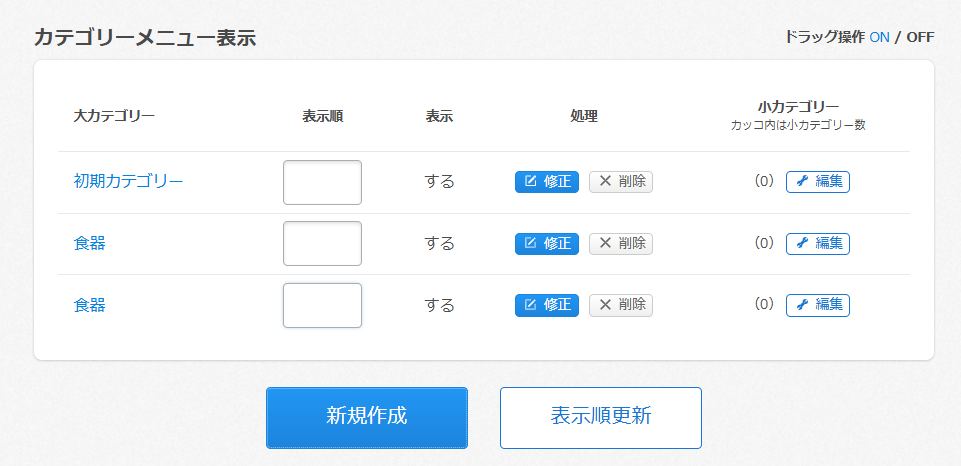The width and height of the screenshot is (961, 466).
Task: Open the last 食器 category link
Action: [90, 305]
